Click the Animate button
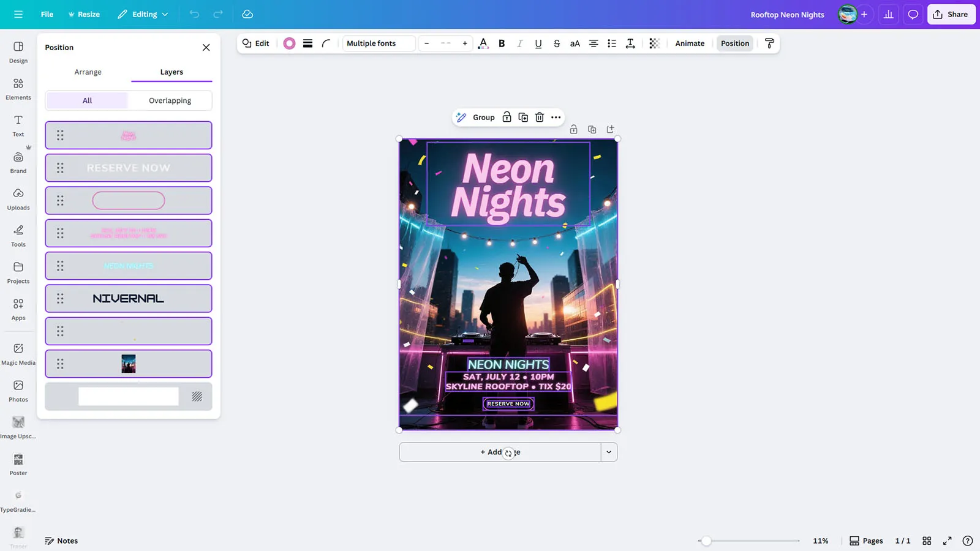Screen dimensions: 980x551 tap(690, 43)
